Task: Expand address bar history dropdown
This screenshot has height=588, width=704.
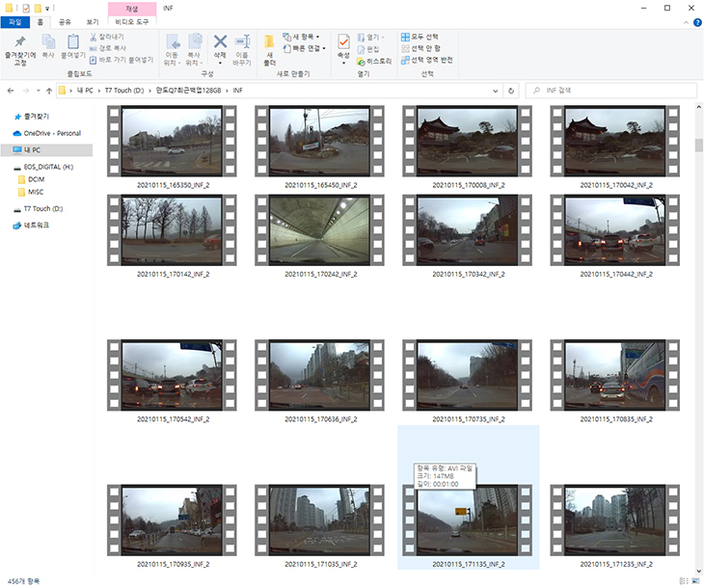Action: click(x=496, y=91)
